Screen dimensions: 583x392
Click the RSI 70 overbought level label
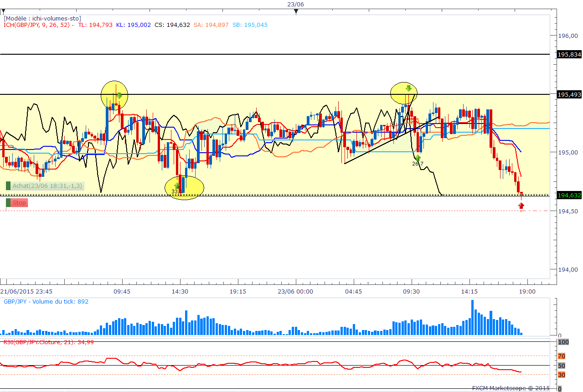[562, 356]
